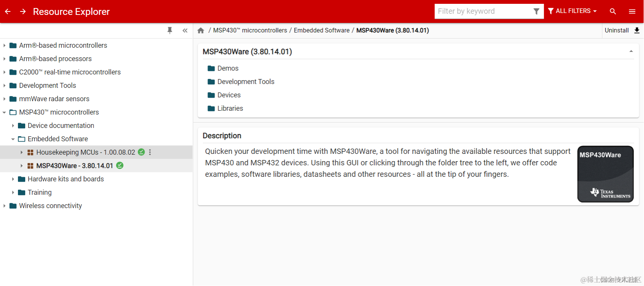
Task: Expand C2000 real-time microcontrollers node
Action: pos(4,72)
